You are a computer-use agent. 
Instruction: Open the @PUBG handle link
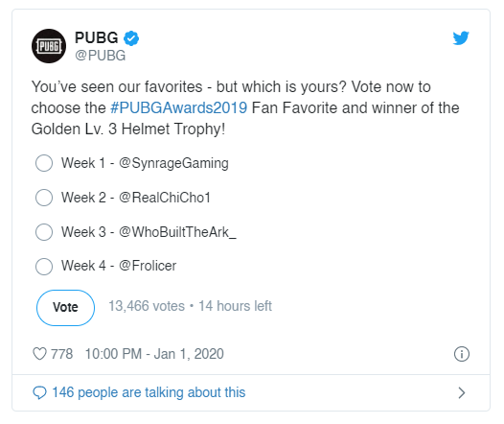coord(101,56)
